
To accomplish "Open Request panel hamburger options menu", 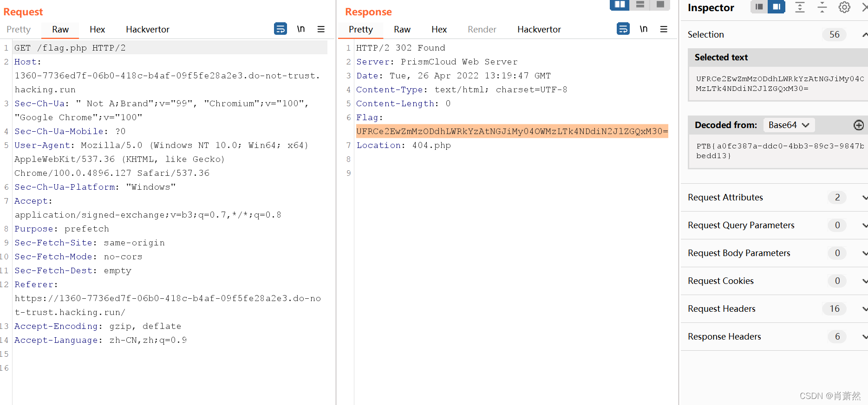I will tap(321, 29).
